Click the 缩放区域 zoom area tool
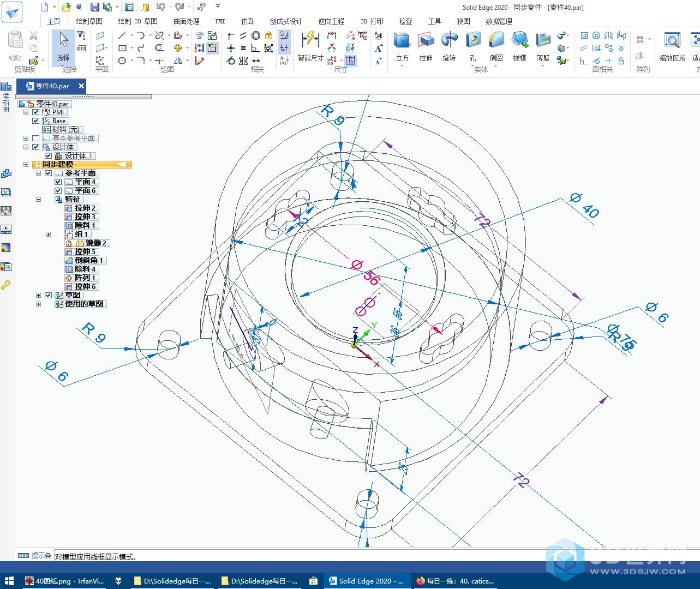This screenshot has width=700, height=589. (672, 46)
